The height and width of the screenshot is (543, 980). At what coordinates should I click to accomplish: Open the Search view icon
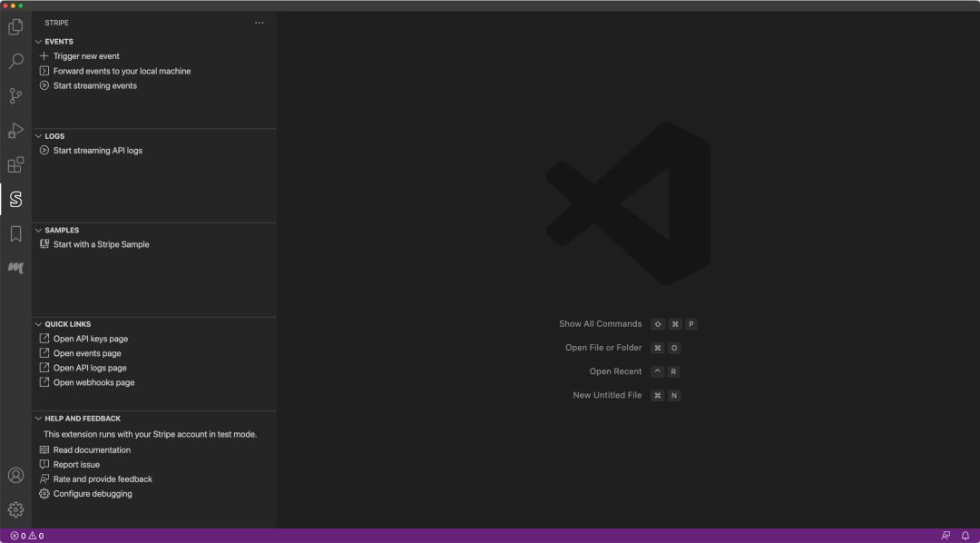[15, 62]
